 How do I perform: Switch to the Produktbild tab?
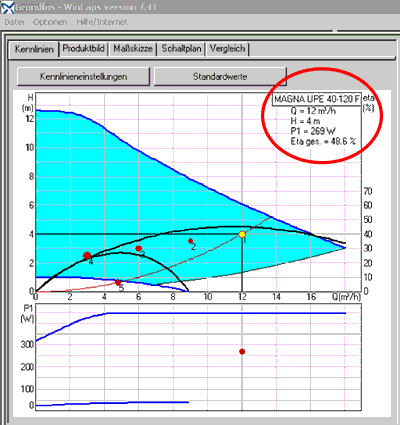coord(84,49)
